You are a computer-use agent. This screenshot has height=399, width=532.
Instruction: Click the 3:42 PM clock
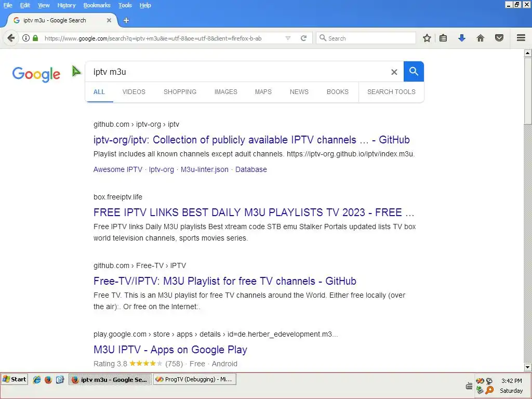(x=511, y=381)
